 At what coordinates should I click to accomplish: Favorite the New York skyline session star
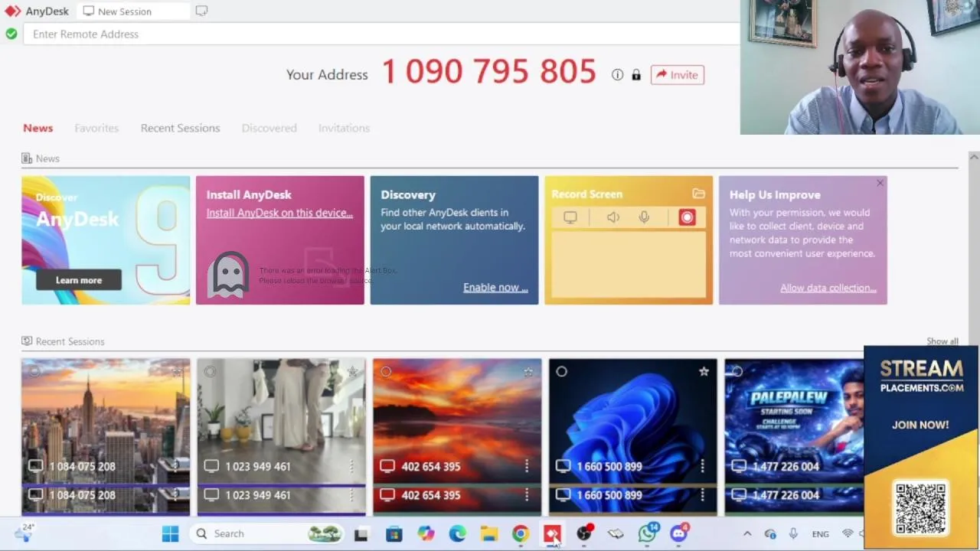(177, 372)
